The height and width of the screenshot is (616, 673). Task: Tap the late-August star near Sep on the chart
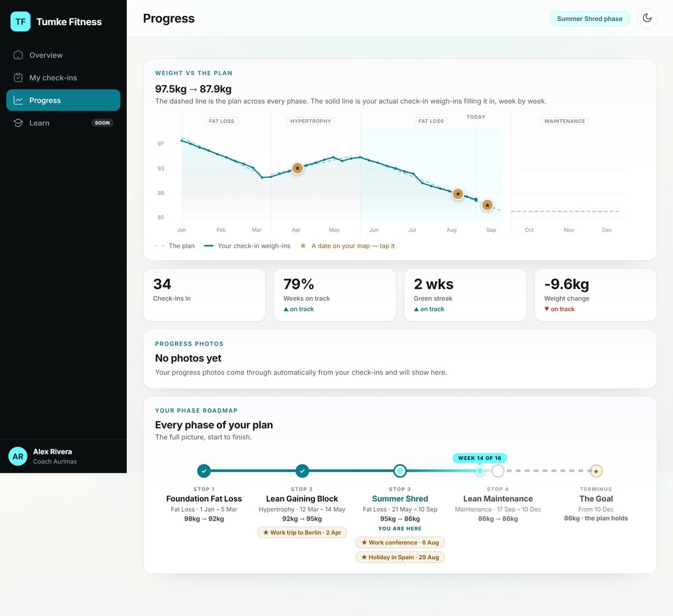click(x=487, y=205)
